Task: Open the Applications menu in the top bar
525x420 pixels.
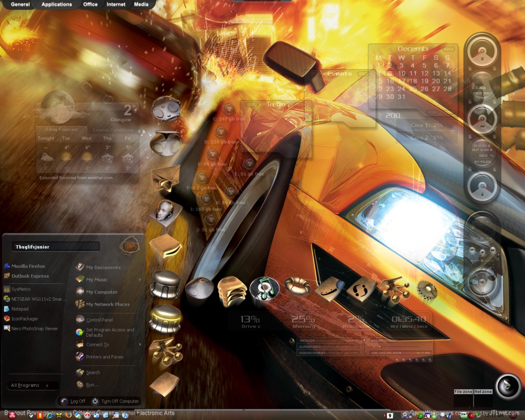Action: coord(57,4)
